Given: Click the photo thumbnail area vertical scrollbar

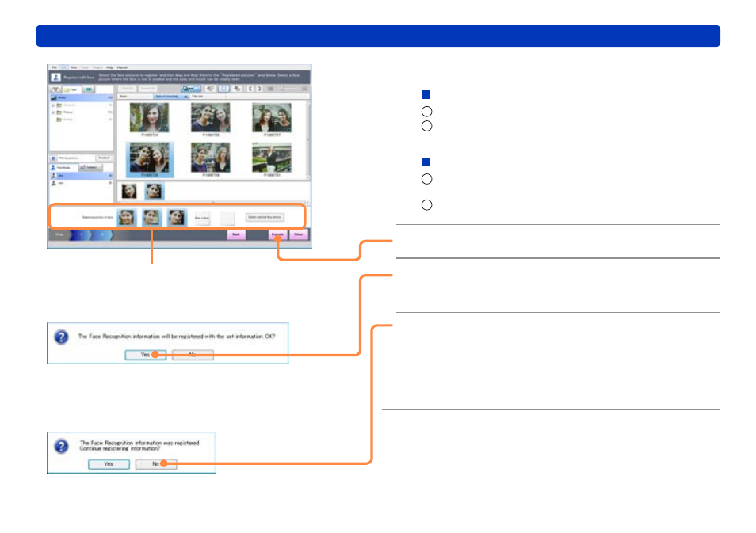Looking at the screenshot, I should tap(308, 139).
